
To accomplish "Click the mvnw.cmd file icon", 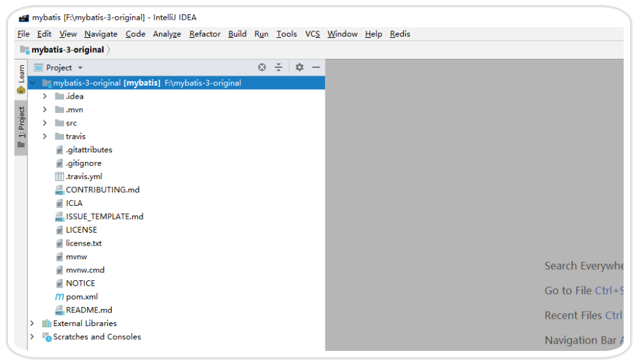I will [x=59, y=270].
